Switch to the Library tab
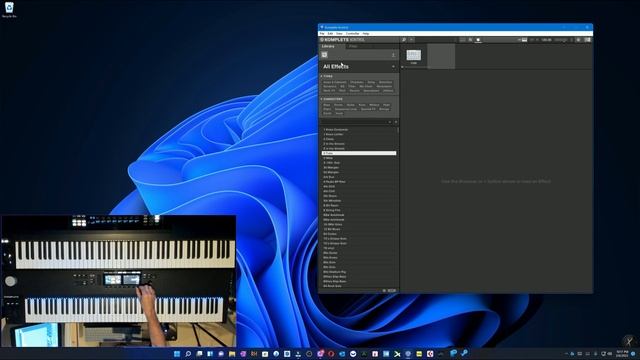 click(328, 47)
